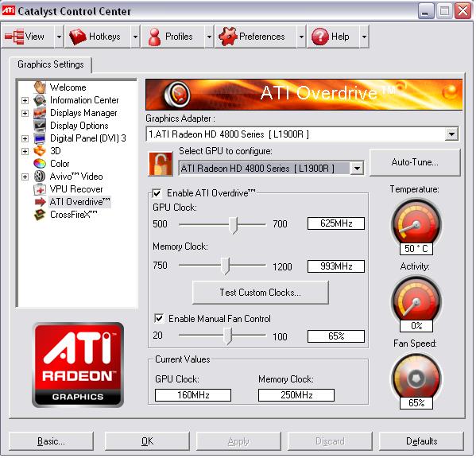
Task: Click the Profiles person icon
Action: [x=154, y=37]
